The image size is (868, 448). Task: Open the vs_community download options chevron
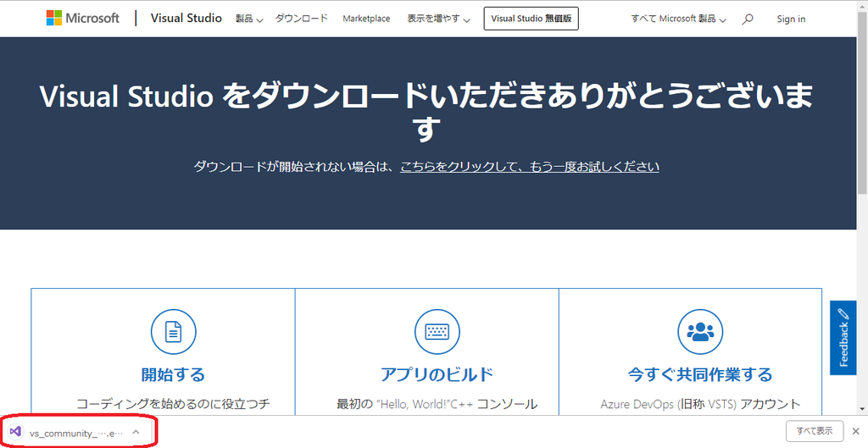pos(136,432)
